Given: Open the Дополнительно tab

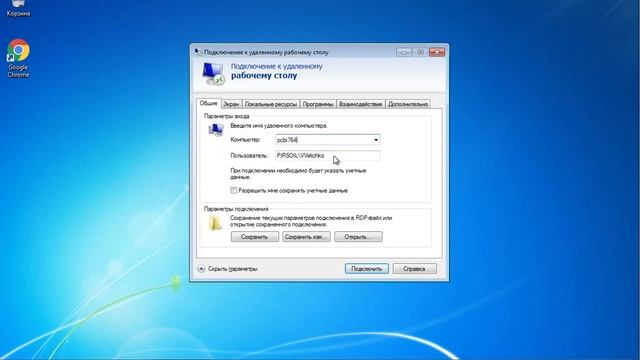Looking at the screenshot, I should point(408,104).
